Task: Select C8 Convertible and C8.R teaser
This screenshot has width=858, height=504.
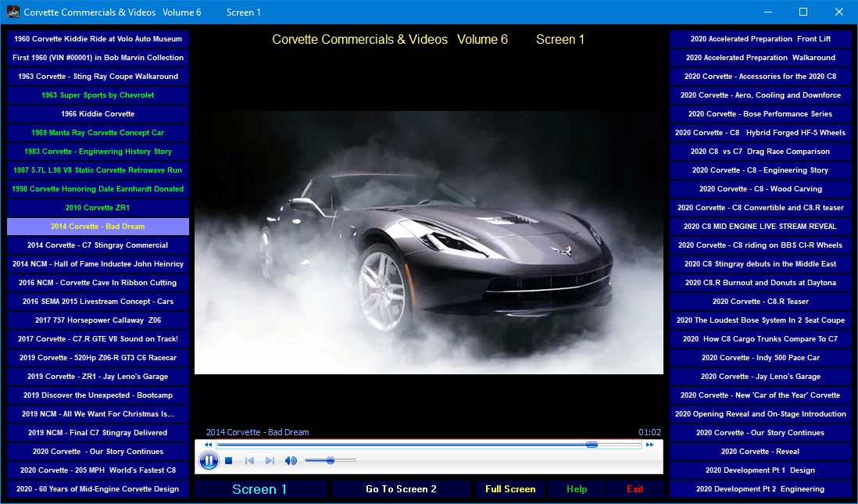Action: coord(760,207)
